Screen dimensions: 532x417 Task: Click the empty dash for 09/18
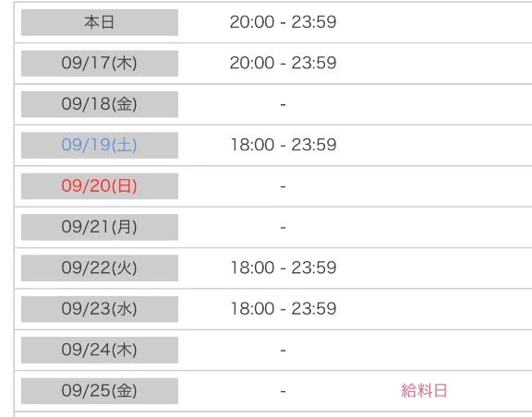click(x=283, y=105)
